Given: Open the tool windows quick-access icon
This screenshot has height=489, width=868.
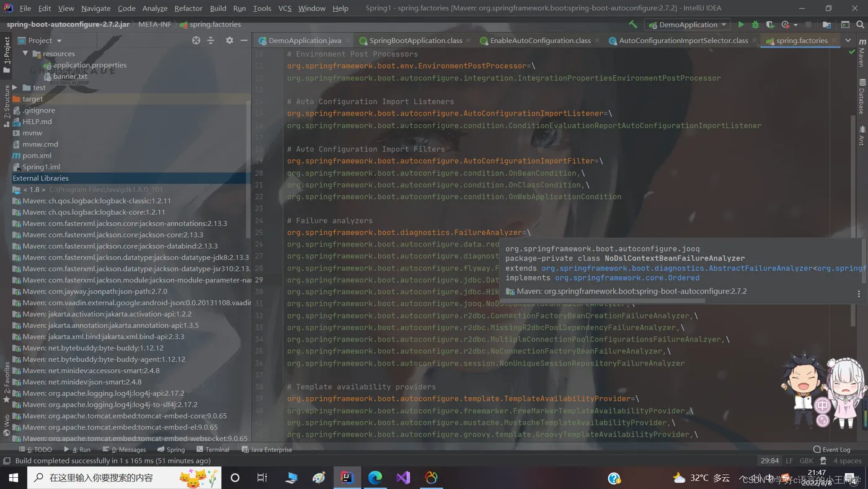Looking at the screenshot, I should pos(6,461).
